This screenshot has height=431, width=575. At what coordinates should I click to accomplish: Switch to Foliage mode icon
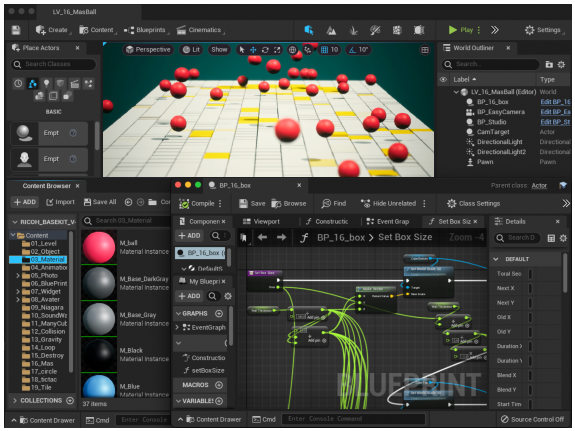coord(353,30)
